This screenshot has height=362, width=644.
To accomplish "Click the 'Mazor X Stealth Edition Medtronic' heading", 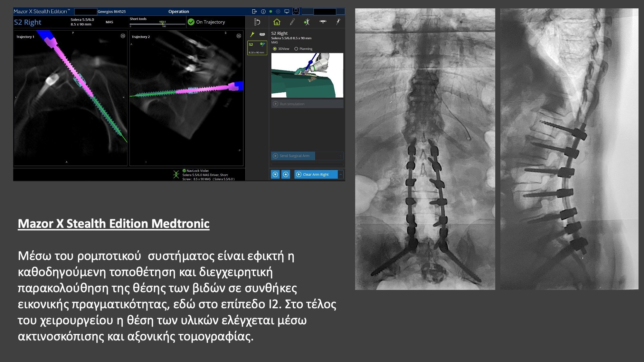I will tap(114, 223).
